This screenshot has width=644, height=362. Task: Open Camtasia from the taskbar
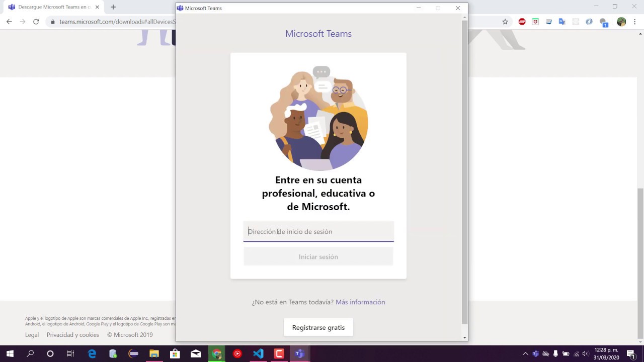(x=279, y=354)
